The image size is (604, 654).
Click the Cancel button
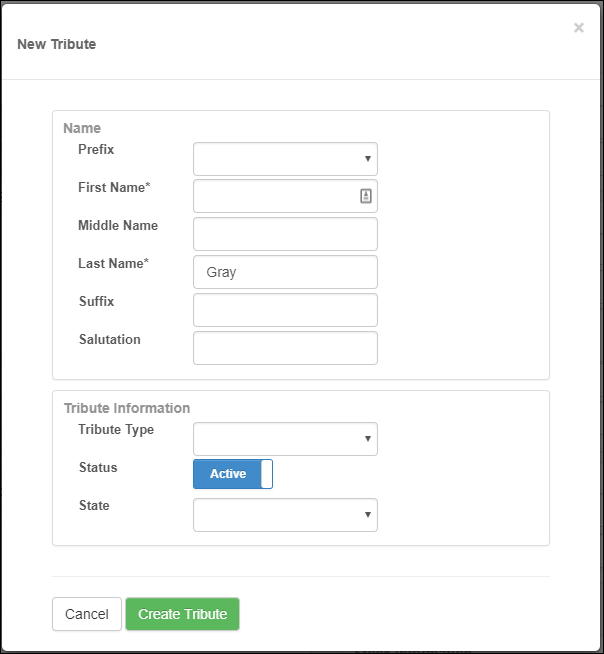[x=87, y=614]
